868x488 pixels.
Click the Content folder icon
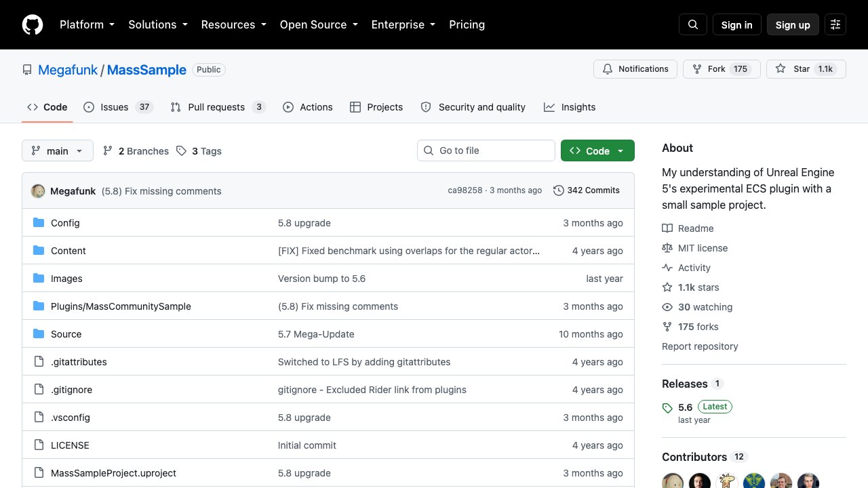(39, 251)
